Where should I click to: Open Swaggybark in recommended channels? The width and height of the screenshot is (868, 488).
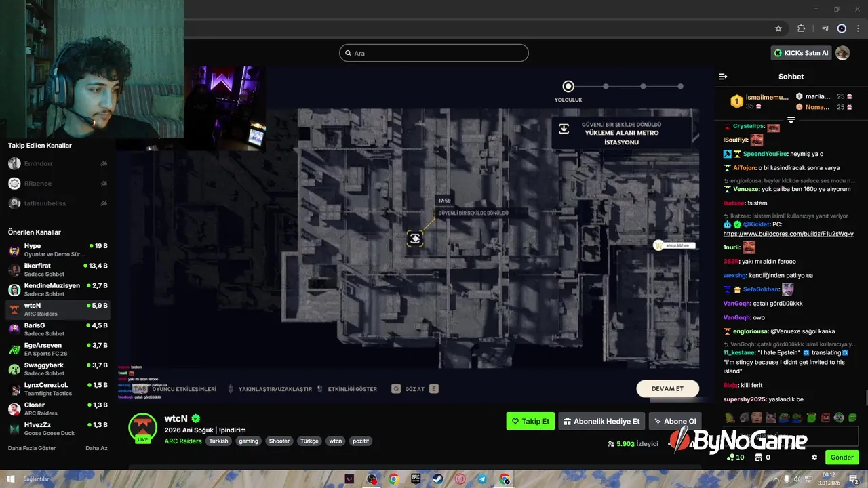tap(58, 369)
